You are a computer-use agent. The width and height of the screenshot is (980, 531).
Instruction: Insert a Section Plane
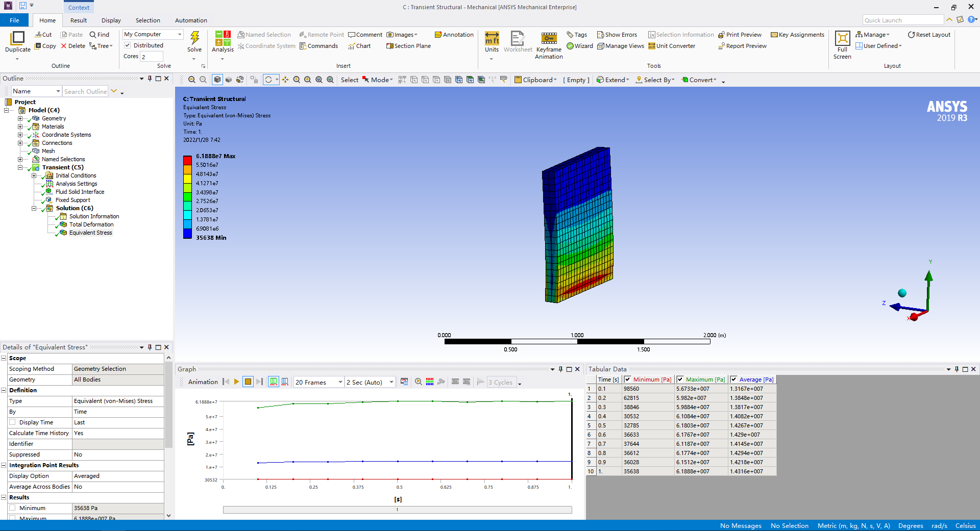[x=408, y=46]
